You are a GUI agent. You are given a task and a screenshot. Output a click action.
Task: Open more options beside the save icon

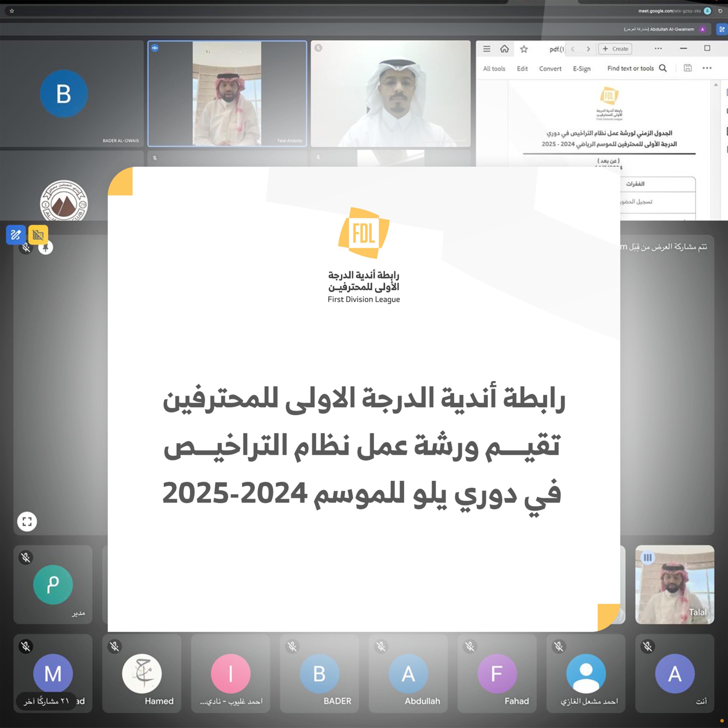click(707, 68)
